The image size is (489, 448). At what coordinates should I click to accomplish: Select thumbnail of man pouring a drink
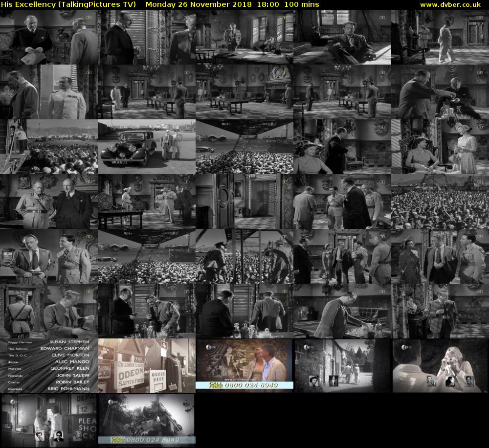[440, 92]
